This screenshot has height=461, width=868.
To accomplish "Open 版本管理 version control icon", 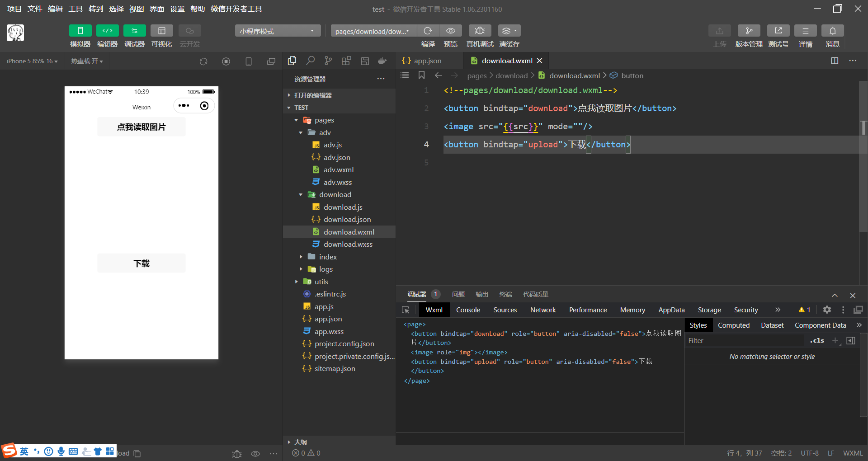I will tap(749, 30).
